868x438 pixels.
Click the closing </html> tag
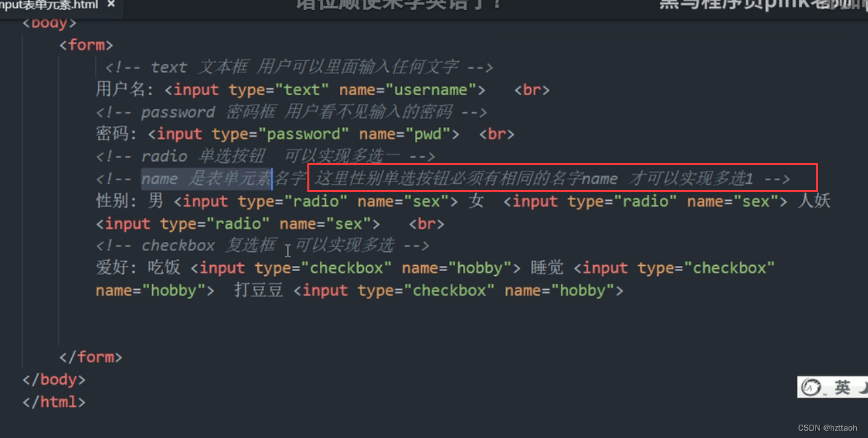pos(54,402)
